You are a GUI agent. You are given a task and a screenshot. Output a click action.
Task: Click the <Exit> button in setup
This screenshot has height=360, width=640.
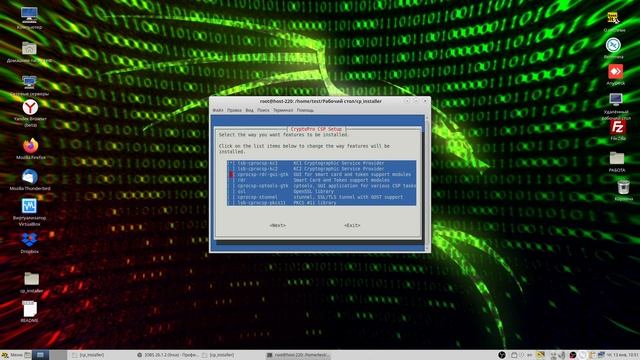352,225
